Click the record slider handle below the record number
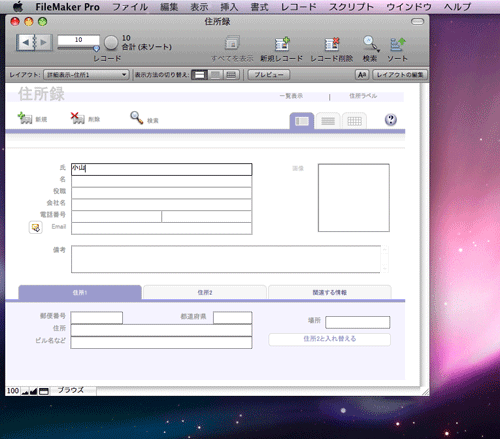500x439 pixels. [96, 49]
